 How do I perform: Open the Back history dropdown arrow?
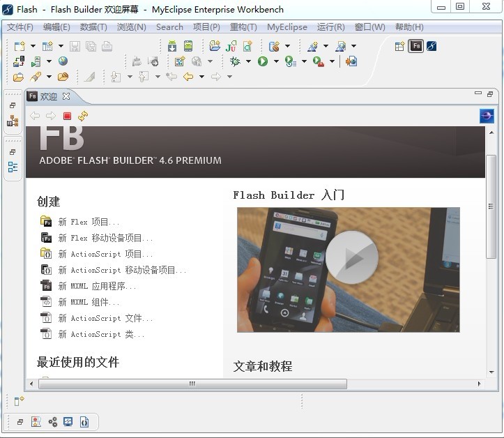click(201, 77)
